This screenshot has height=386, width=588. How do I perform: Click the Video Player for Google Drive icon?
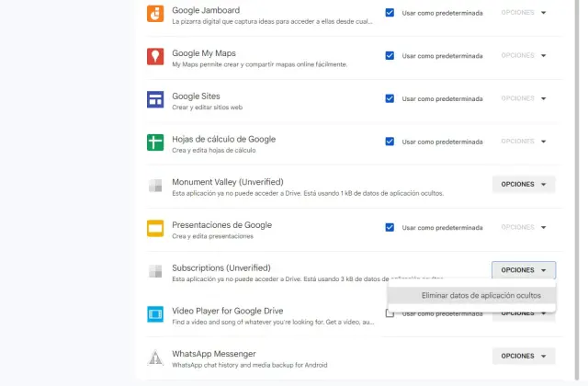tap(155, 313)
